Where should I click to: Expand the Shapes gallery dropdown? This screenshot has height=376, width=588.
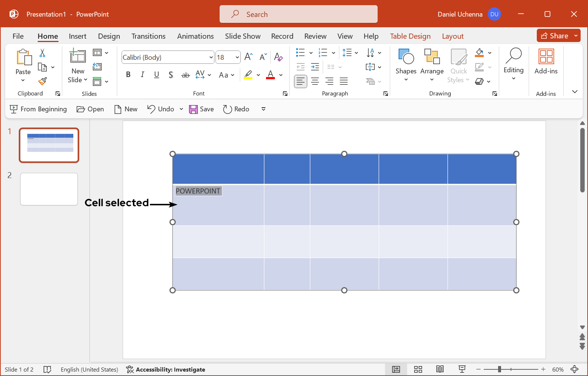coord(406,80)
